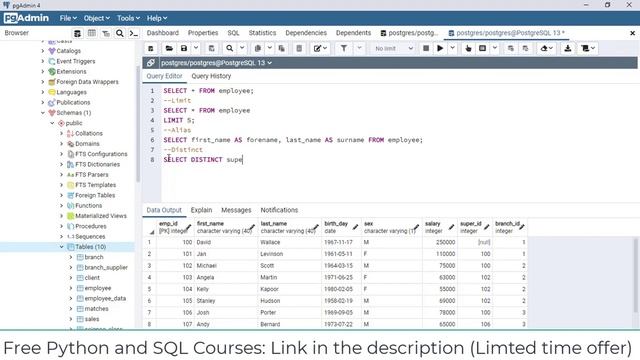
Task: Open the File menu
Action: [x=68, y=18]
